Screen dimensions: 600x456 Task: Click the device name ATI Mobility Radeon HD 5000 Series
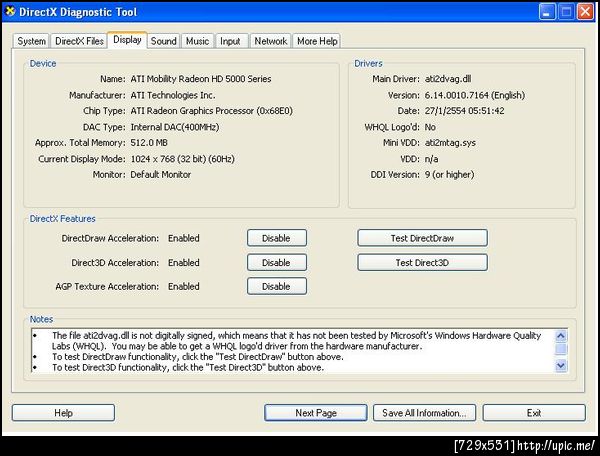point(201,79)
